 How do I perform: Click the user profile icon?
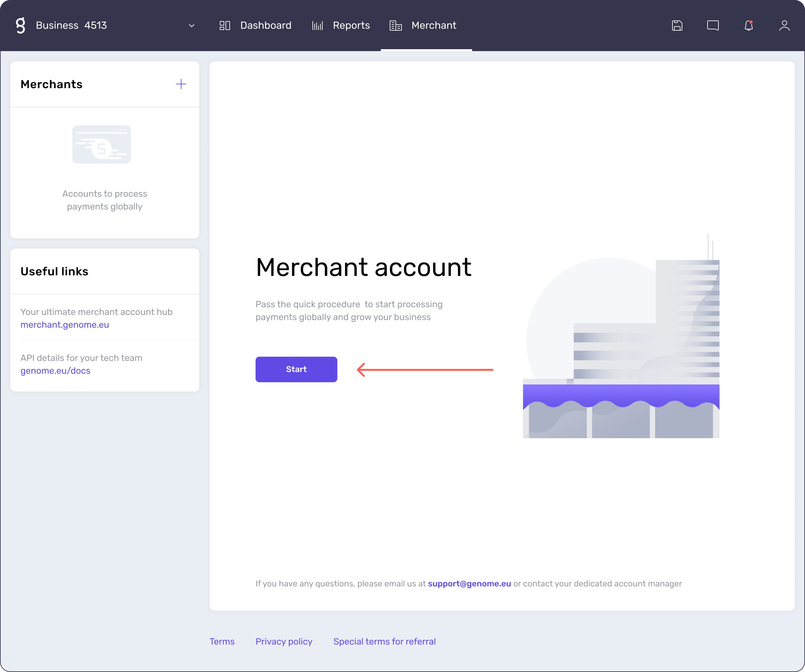coord(784,26)
